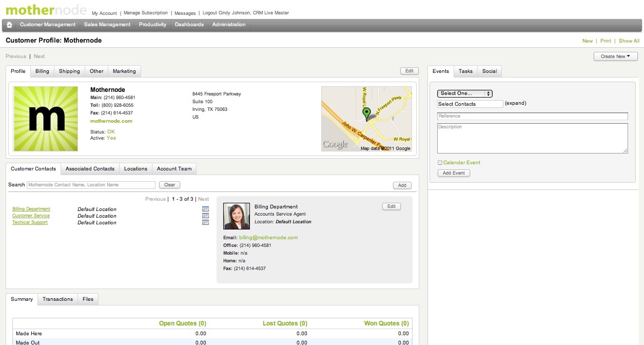Switch to the Account Team tab

[x=174, y=169]
